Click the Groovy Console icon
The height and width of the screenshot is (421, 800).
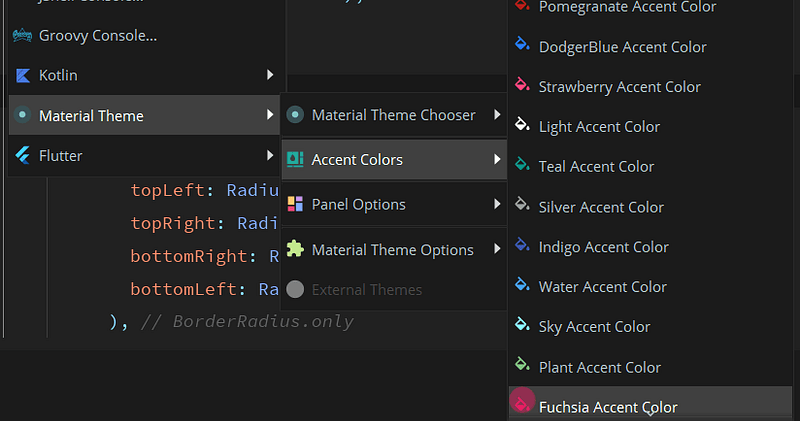point(22,35)
